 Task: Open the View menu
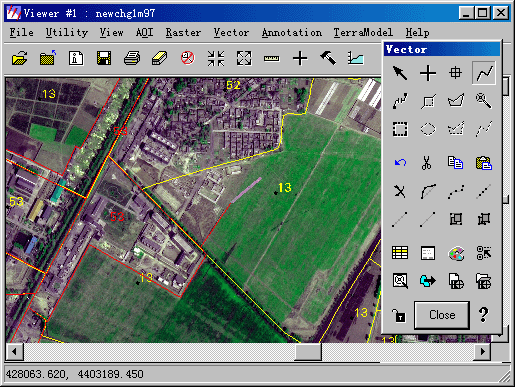tap(111, 32)
